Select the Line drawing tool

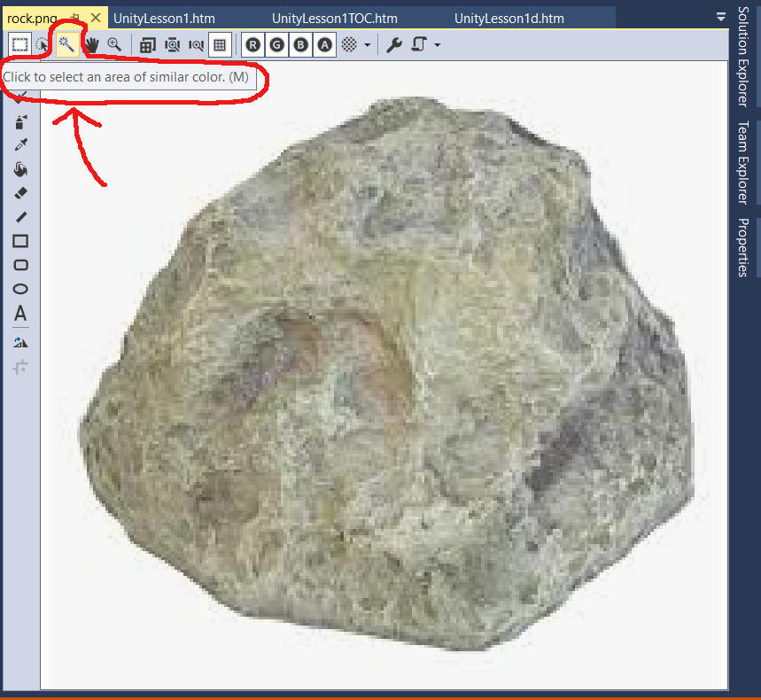pos(20,217)
